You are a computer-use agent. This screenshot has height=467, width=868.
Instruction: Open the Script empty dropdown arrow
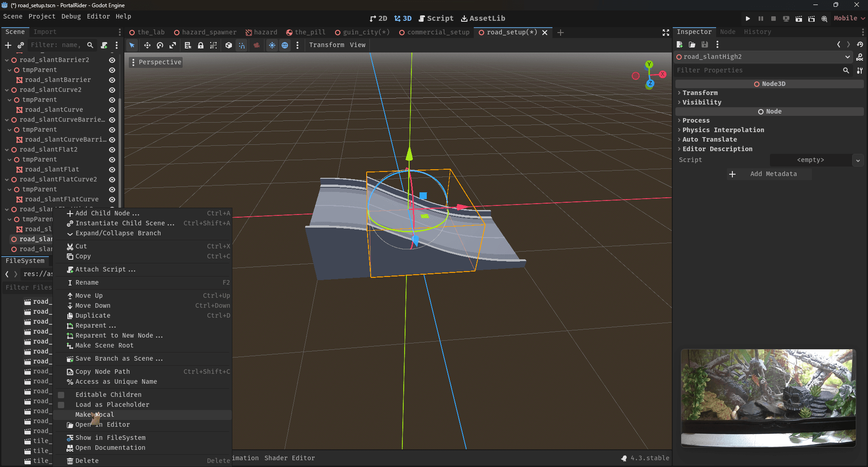tap(858, 160)
